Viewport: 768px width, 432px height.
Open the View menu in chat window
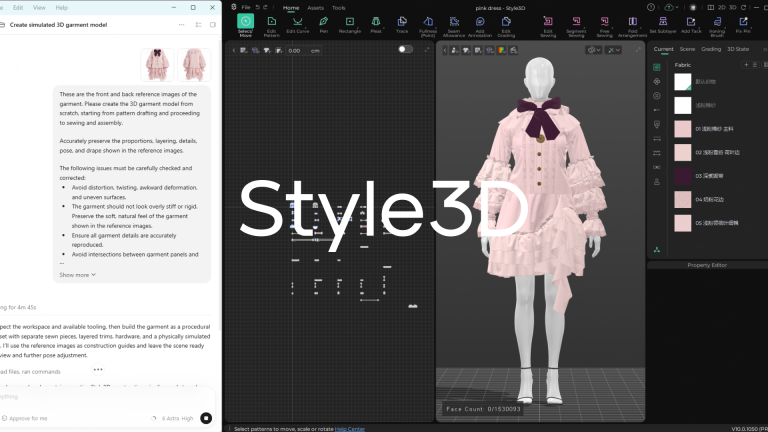pos(39,7)
